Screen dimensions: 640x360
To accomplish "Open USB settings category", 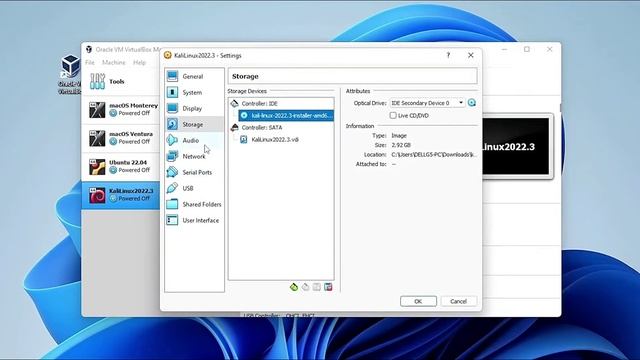I will pyautogui.click(x=194, y=188).
